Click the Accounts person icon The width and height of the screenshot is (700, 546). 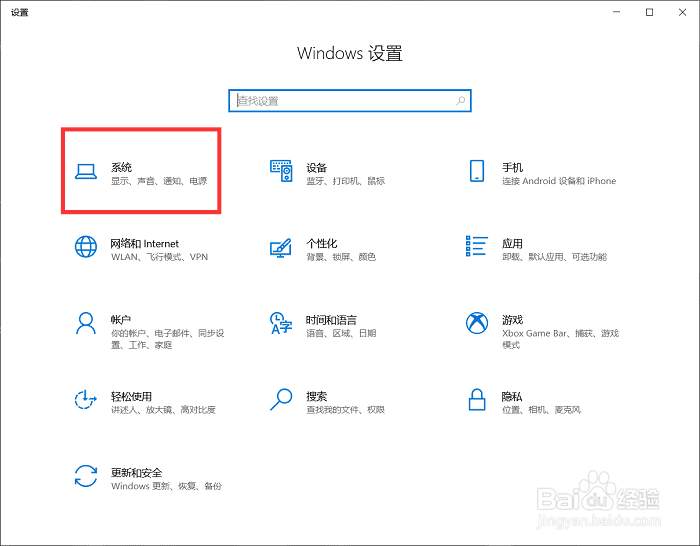click(x=86, y=323)
